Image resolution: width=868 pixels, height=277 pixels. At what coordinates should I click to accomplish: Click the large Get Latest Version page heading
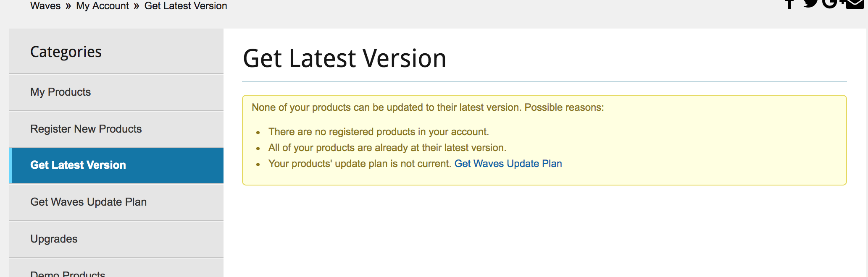345,58
